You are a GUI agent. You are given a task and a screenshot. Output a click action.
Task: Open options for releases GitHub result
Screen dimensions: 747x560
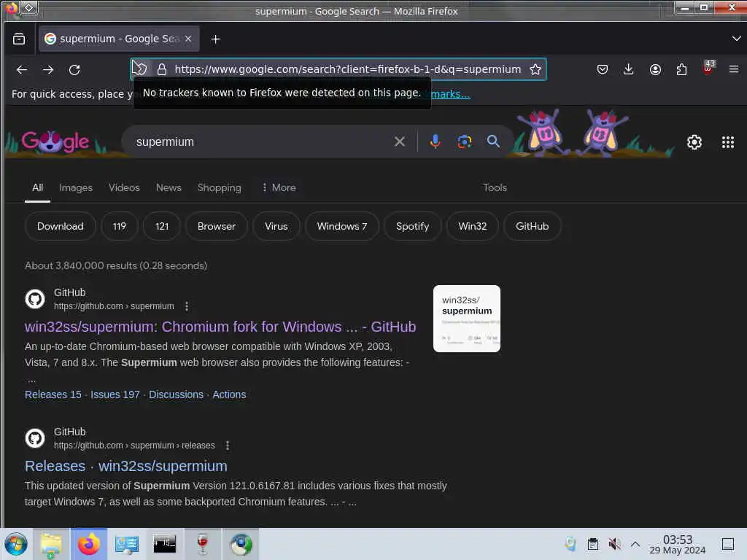pos(228,446)
